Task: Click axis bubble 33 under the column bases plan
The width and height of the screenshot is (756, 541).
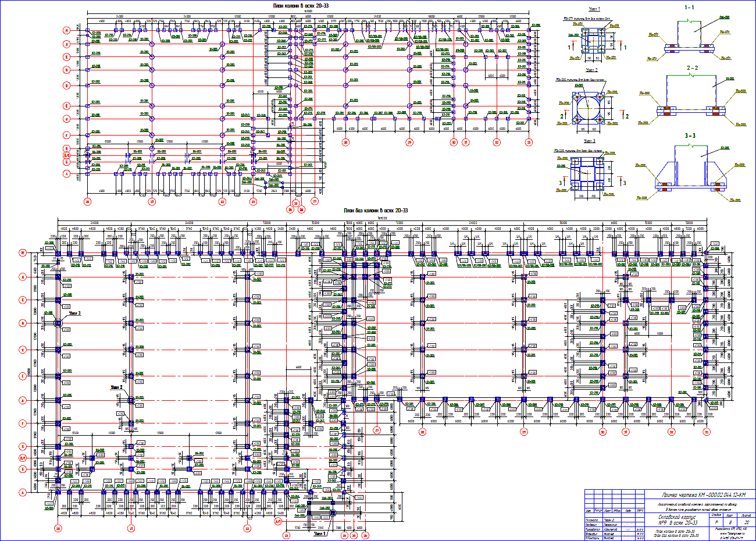Action: (707, 432)
